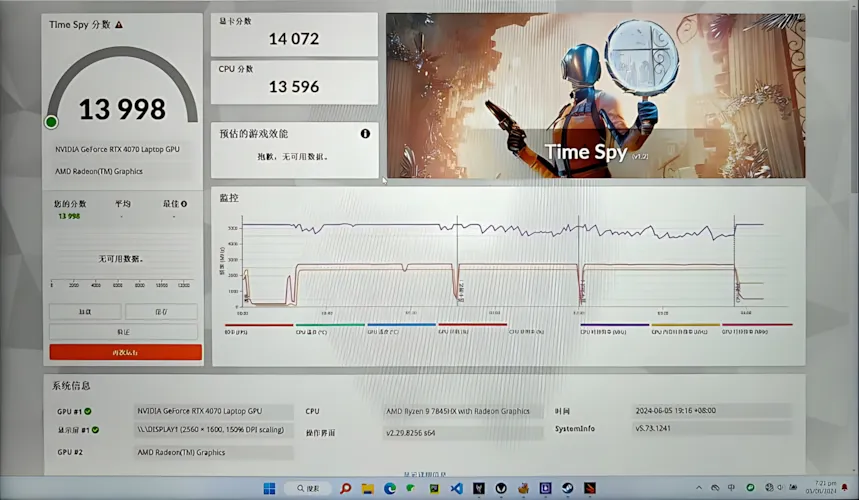
Task: Click the taskbar search box
Action: pos(308,488)
